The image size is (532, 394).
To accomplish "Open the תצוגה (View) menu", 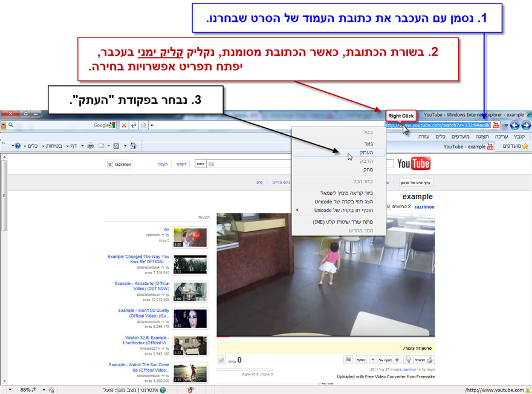I will [x=482, y=136].
